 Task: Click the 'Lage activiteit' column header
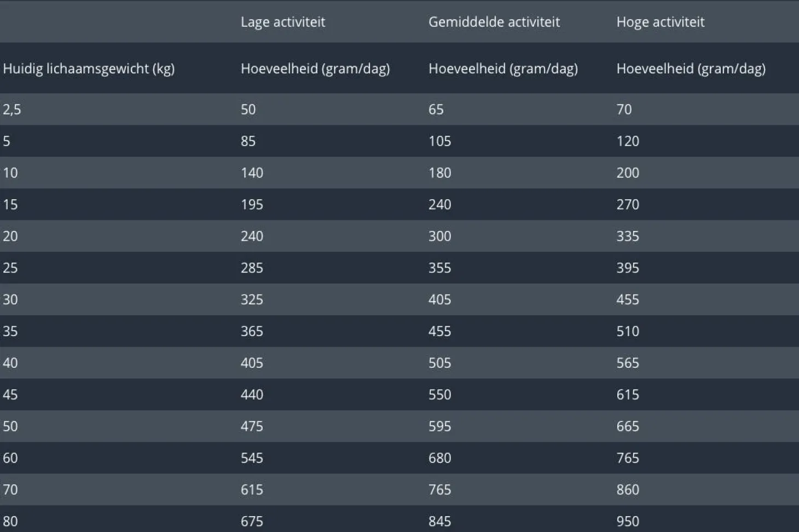point(282,22)
